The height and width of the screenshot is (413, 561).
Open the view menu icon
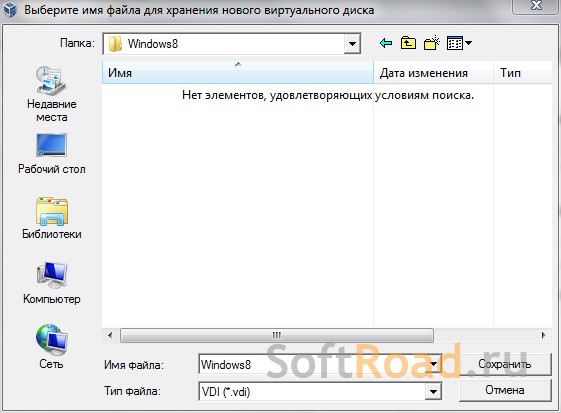[x=459, y=43]
